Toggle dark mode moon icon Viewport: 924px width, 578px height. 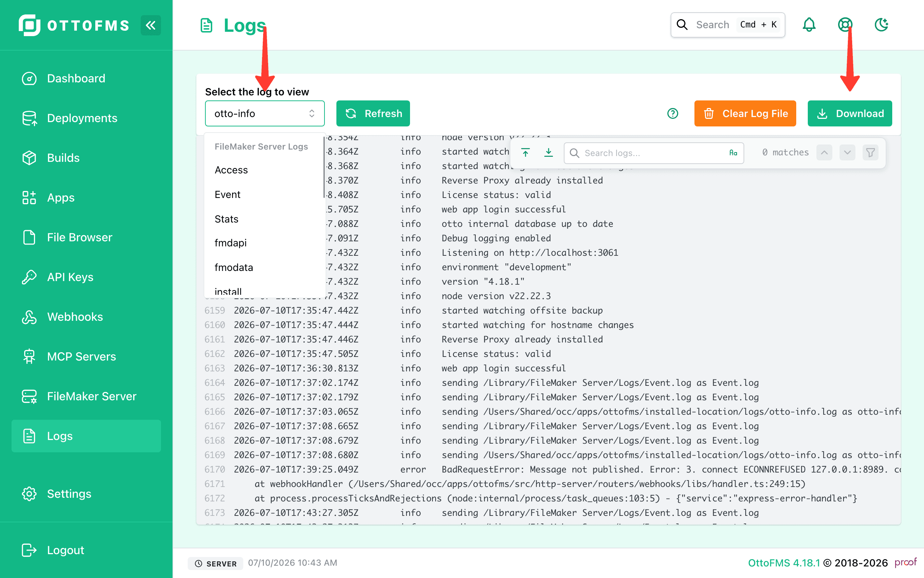[881, 25]
